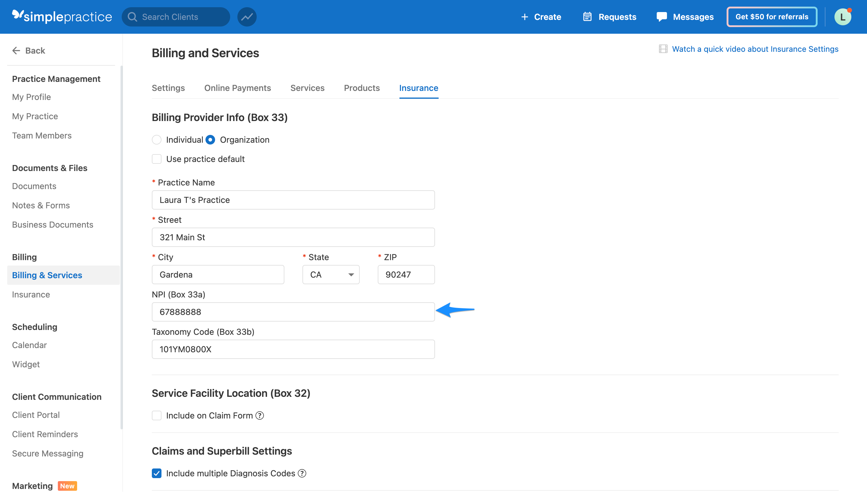Open My Practice settings

point(35,116)
